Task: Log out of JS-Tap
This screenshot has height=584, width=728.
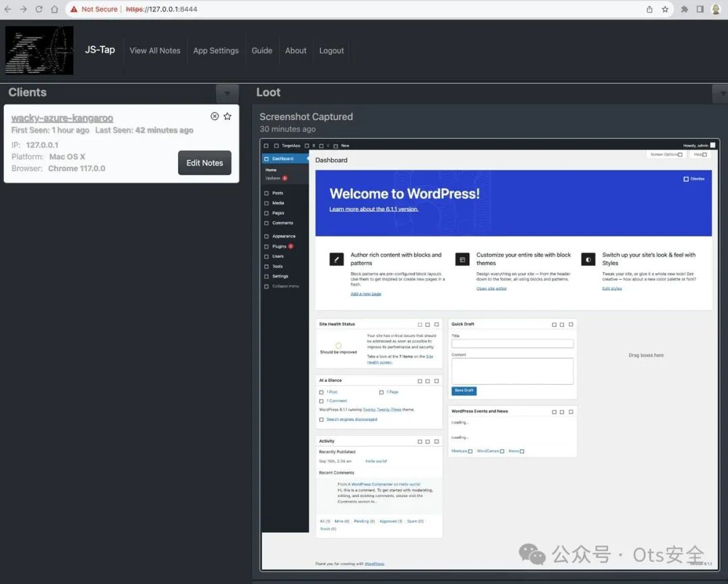Action: (332, 51)
